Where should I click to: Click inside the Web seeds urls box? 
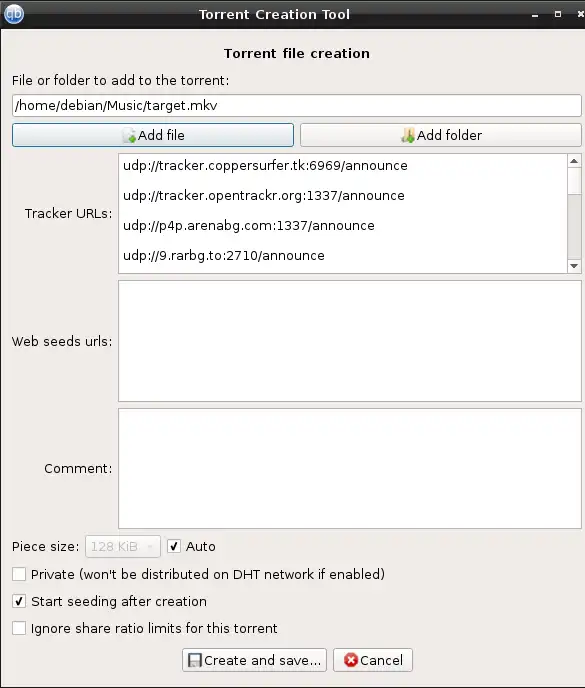pos(350,341)
